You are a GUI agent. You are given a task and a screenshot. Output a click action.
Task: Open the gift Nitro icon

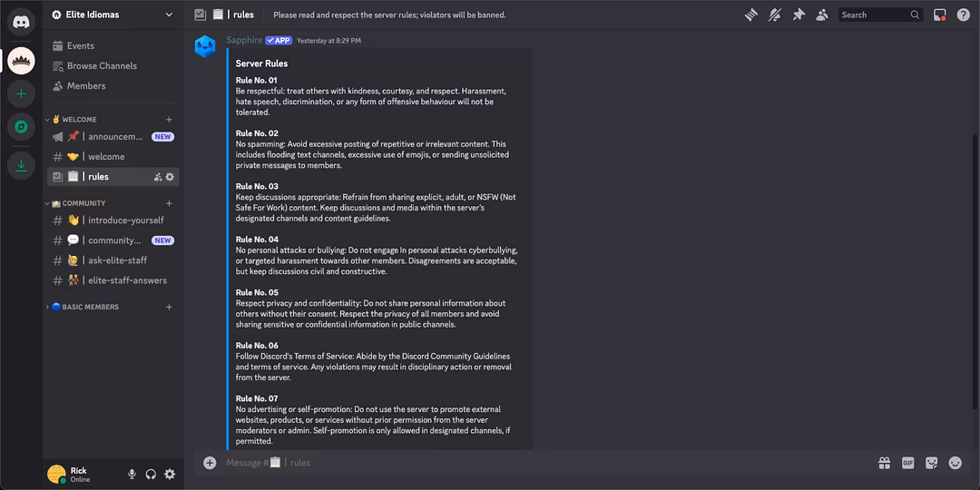[x=884, y=463]
